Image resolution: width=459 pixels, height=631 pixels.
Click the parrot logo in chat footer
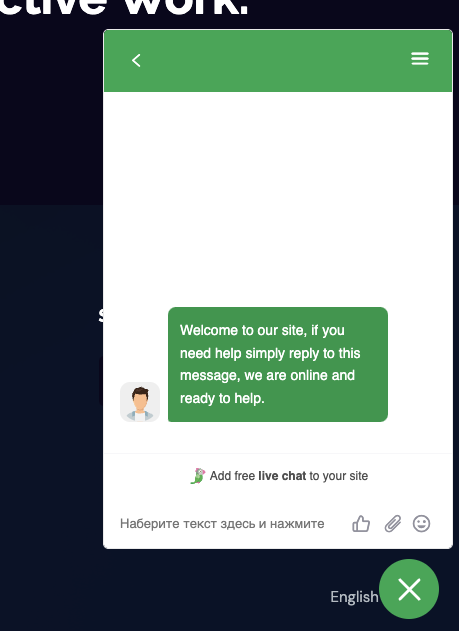tap(198, 476)
